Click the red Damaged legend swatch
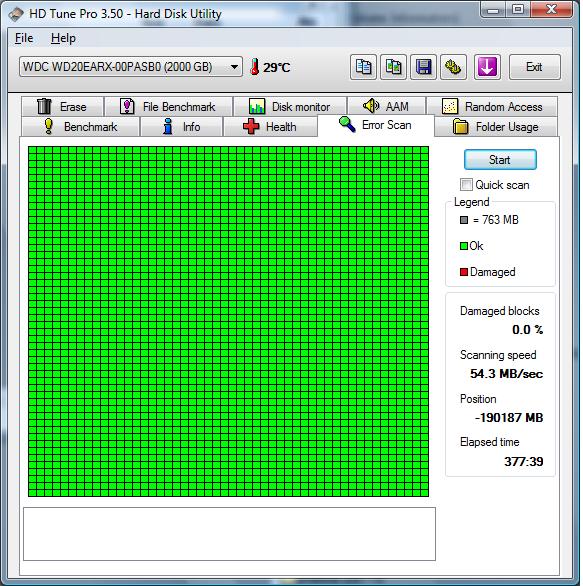This screenshot has width=583, height=586. pos(464,272)
